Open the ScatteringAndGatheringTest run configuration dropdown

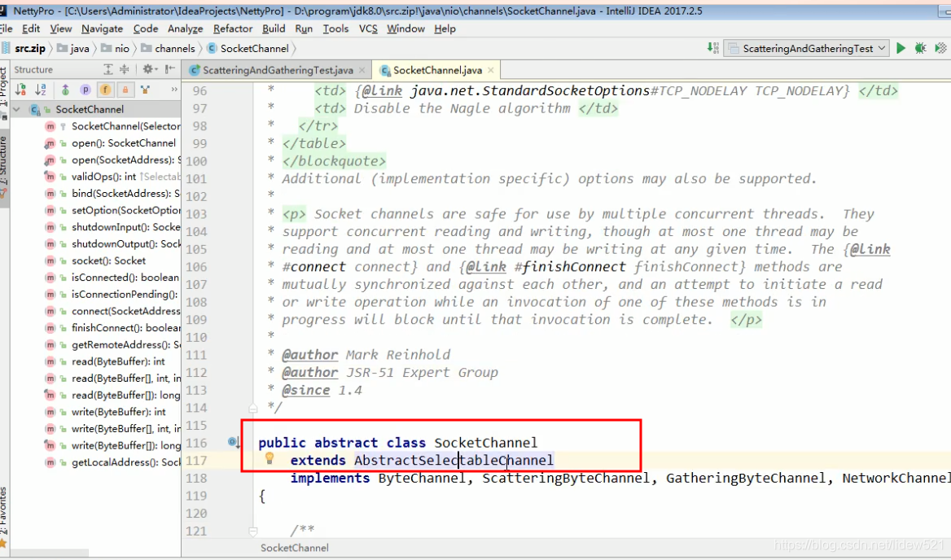pos(807,48)
